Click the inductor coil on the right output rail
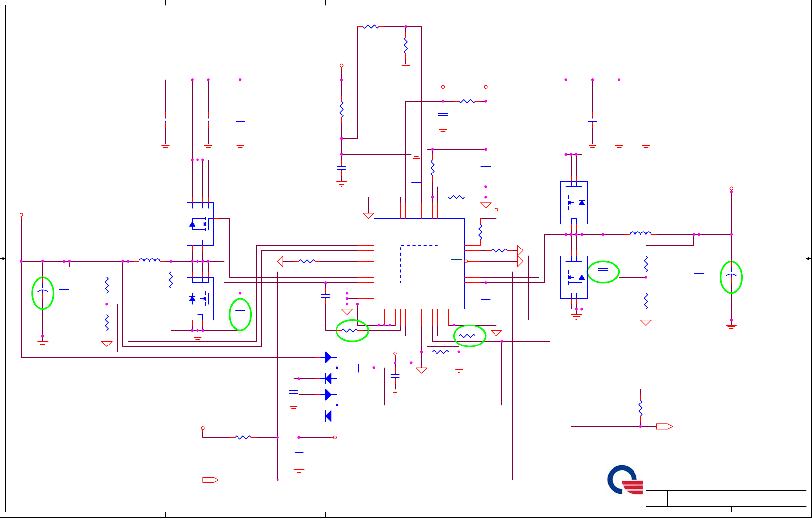This screenshot has width=812, height=518. [640, 233]
